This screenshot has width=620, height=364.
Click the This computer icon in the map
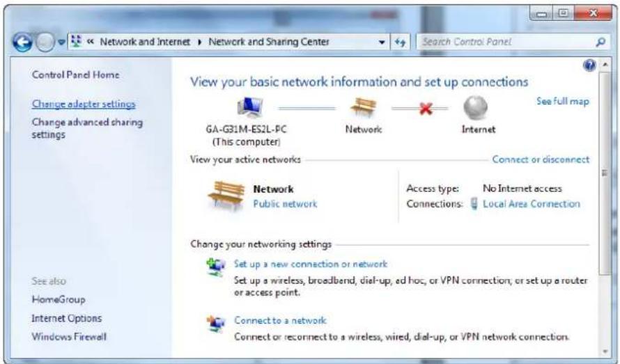point(249,107)
